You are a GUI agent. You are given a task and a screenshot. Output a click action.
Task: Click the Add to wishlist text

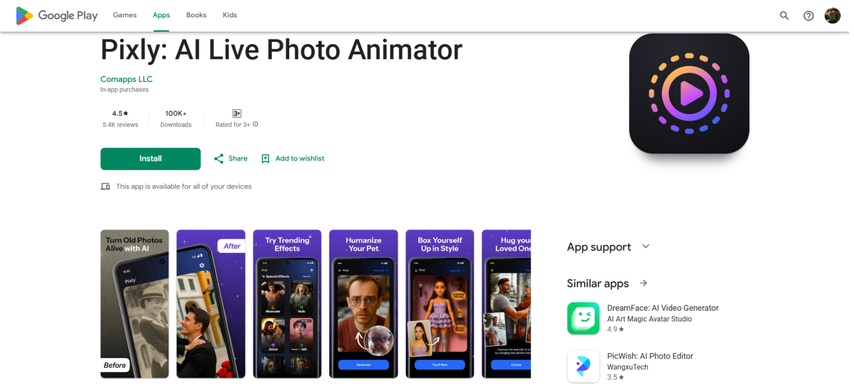coord(300,158)
